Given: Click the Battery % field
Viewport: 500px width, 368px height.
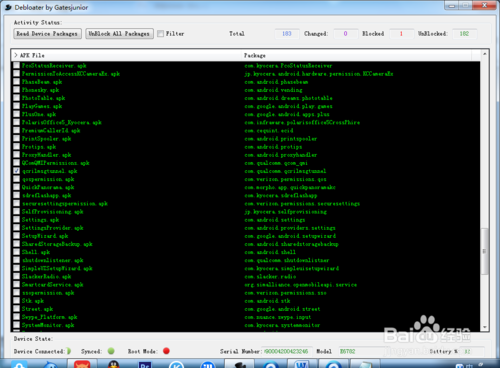Looking at the screenshot, I should click(x=473, y=351).
